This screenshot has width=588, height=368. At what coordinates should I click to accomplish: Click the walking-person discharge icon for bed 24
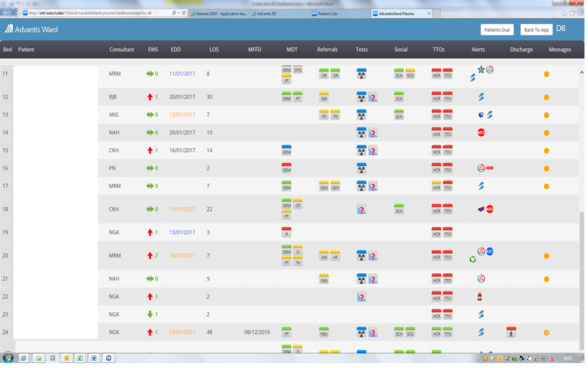[511, 332]
